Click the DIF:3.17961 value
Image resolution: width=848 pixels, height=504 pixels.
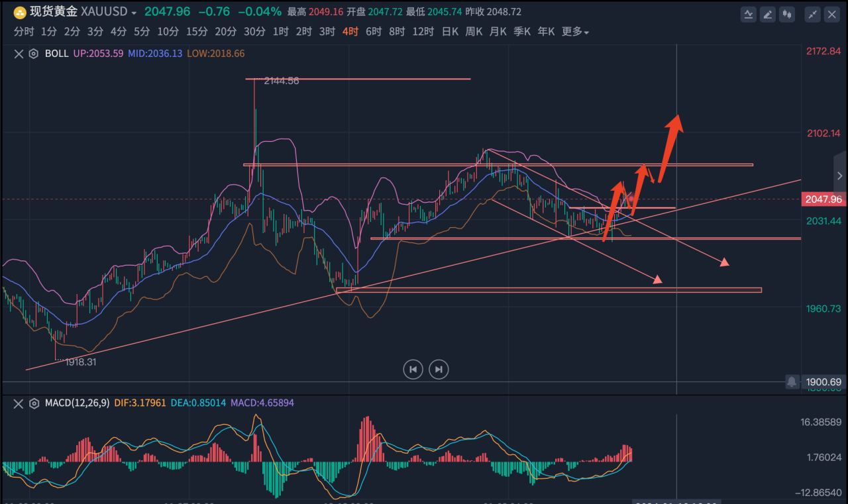click(x=140, y=403)
